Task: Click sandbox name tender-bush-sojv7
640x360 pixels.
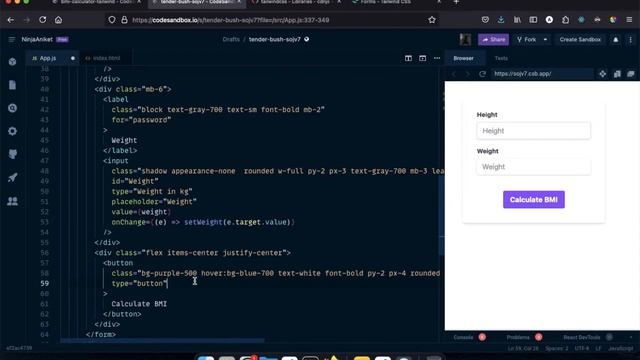Action: tap(275, 40)
